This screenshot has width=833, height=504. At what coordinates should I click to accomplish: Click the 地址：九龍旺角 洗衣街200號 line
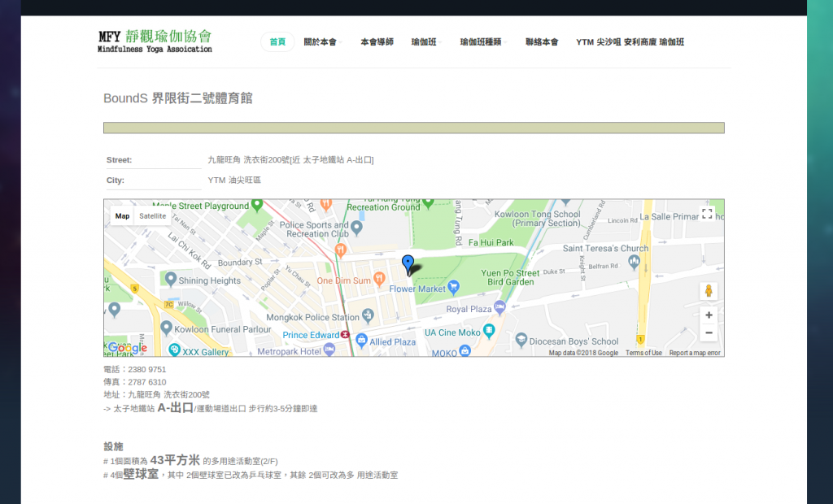(156, 394)
